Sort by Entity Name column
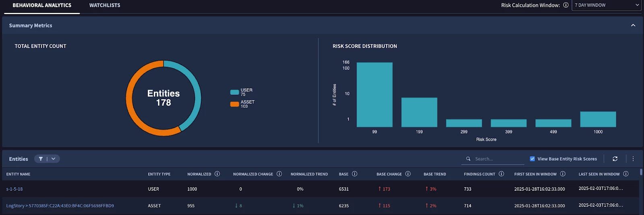Screen dimensions: 644x215 click(18, 174)
